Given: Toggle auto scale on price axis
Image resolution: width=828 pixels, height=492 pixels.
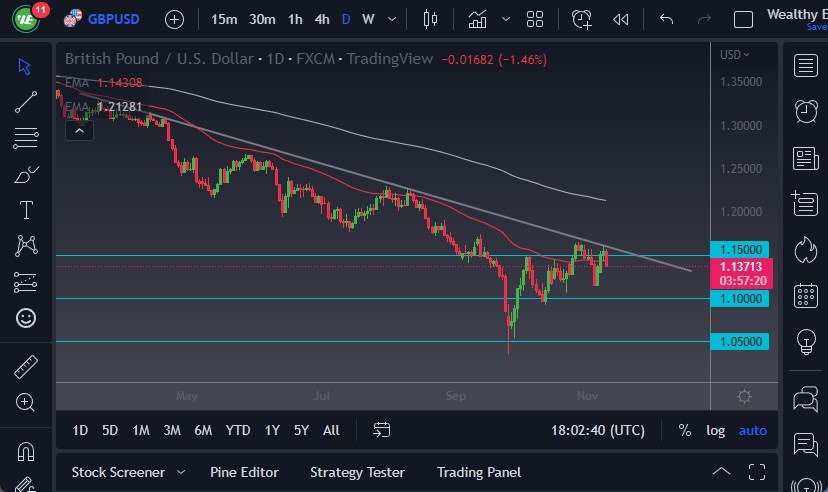Looking at the screenshot, I should point(753,430).
